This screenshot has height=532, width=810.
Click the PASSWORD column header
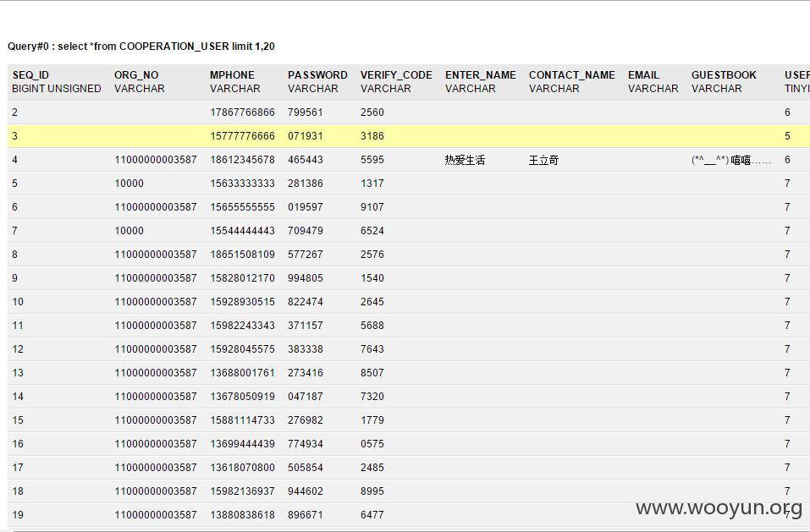317,74
